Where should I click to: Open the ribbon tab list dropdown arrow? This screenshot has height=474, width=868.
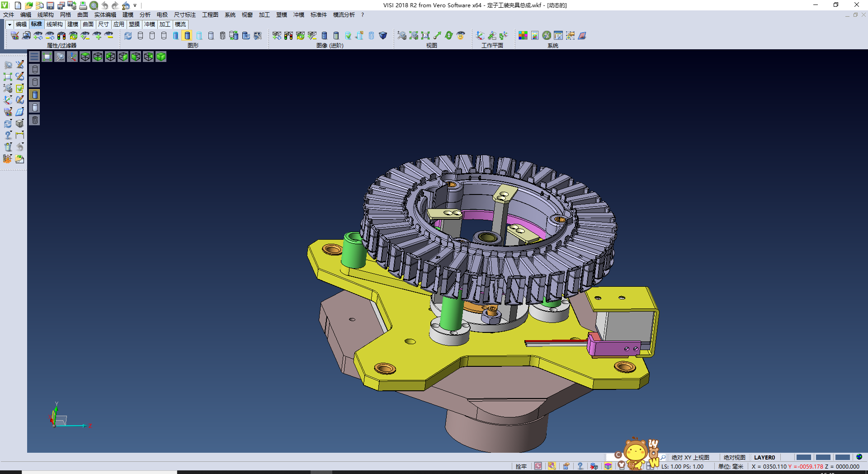[9, 24]
